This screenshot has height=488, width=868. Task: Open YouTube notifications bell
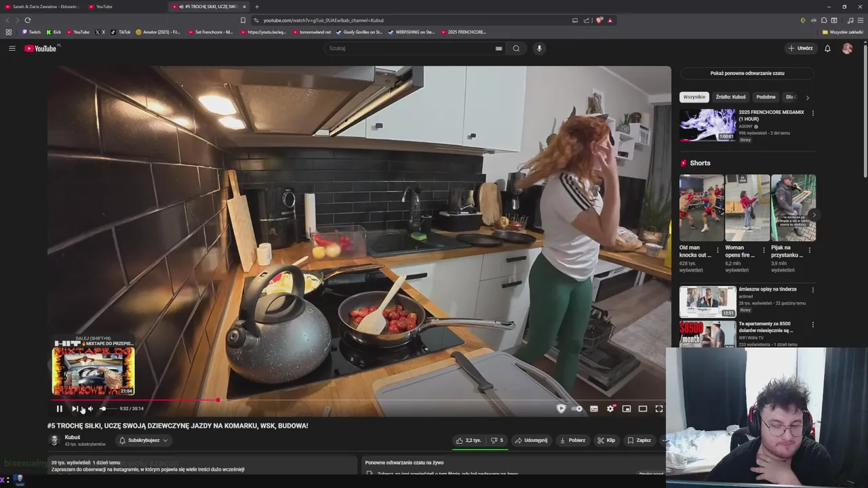(827, 48)
